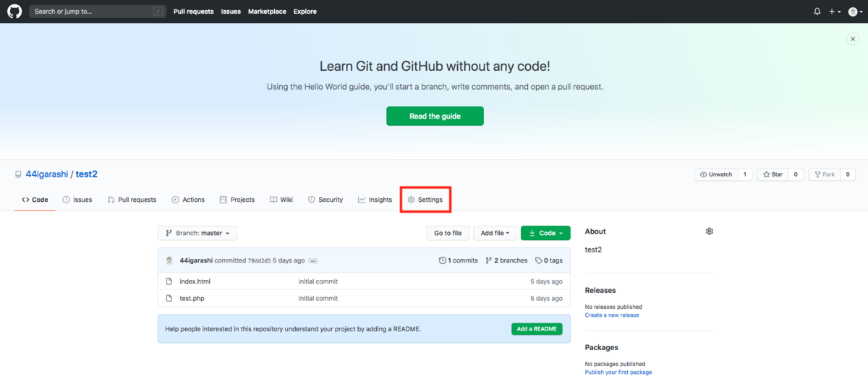Fork the repository

823,174
